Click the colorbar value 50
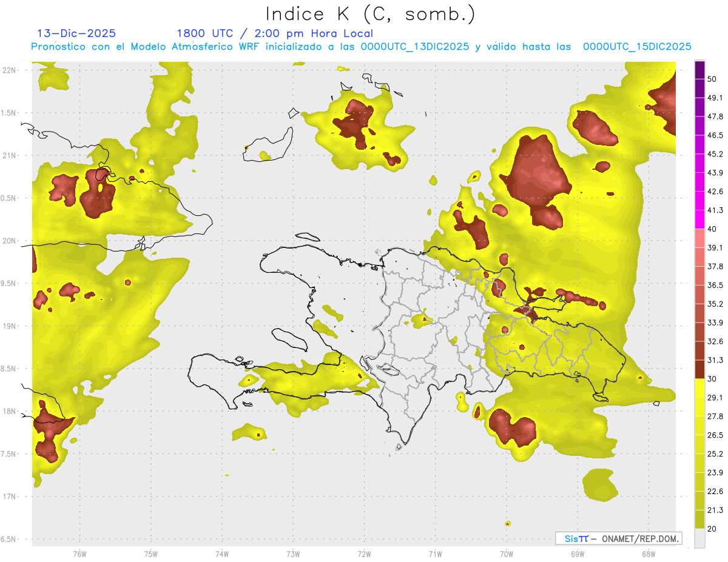Image resolution: width=728 pixels, height=562 pixels. 712,79
